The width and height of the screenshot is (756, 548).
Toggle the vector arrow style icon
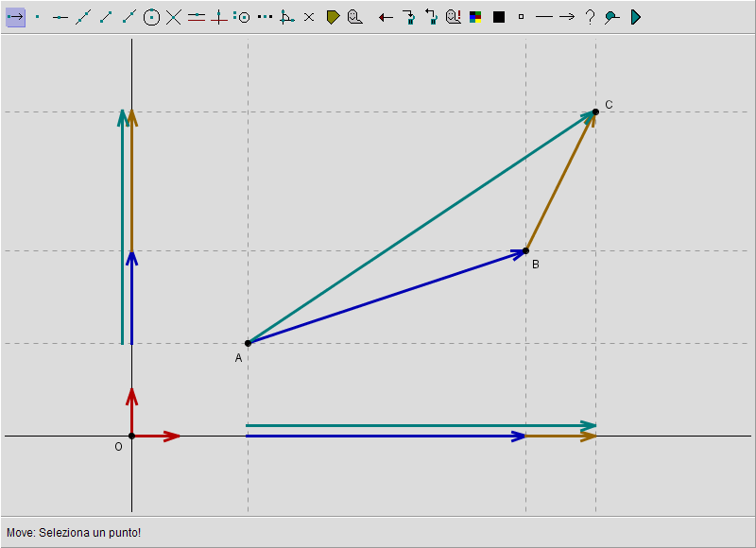[567, 17]
